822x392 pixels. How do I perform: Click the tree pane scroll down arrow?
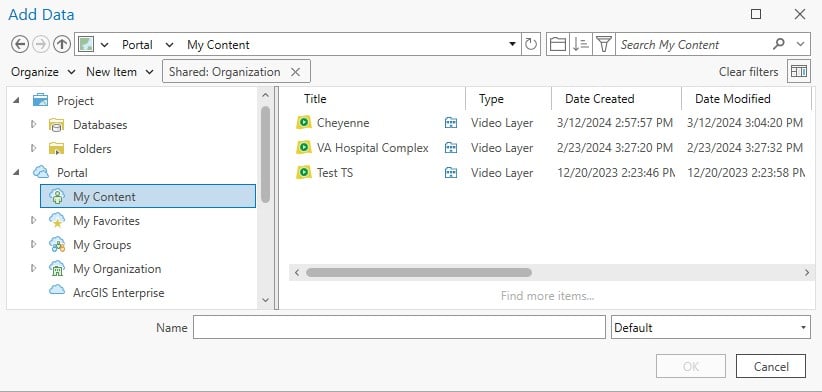[x=265, y=300]
